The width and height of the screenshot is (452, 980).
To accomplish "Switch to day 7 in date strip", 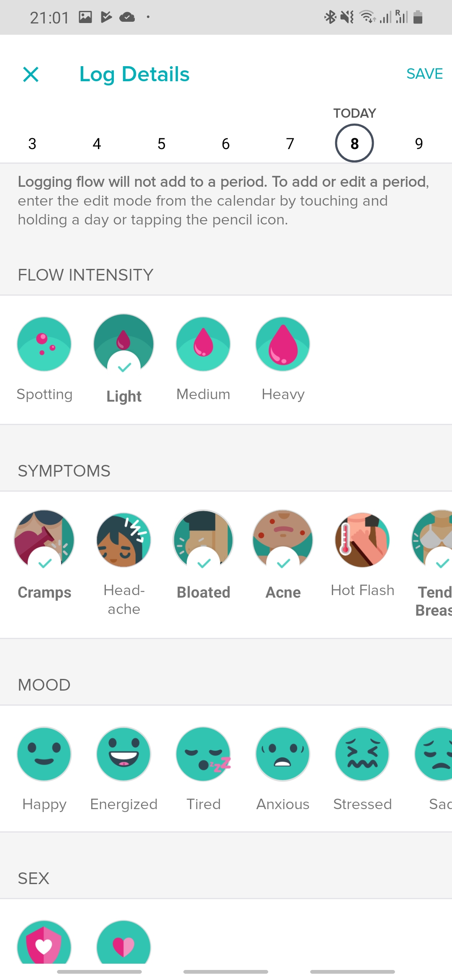I will tap(290, 144).
